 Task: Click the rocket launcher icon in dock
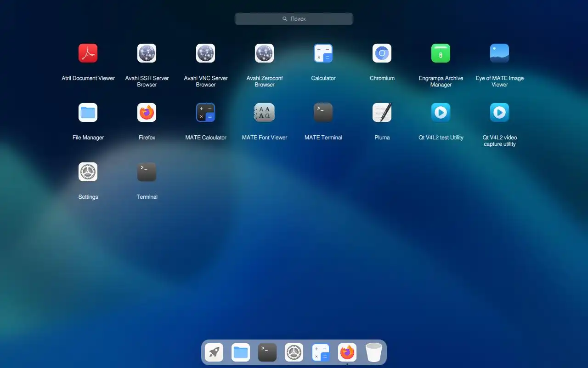(214, 353)
